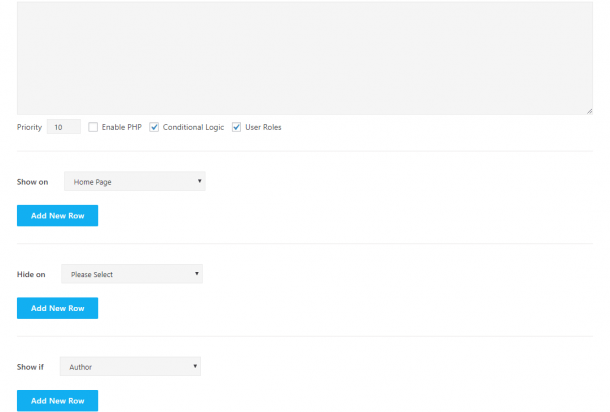Click Add New Row under Show if
Viewport: 610px width, 412px height.
pyautogui.click(x=57, y=401)
